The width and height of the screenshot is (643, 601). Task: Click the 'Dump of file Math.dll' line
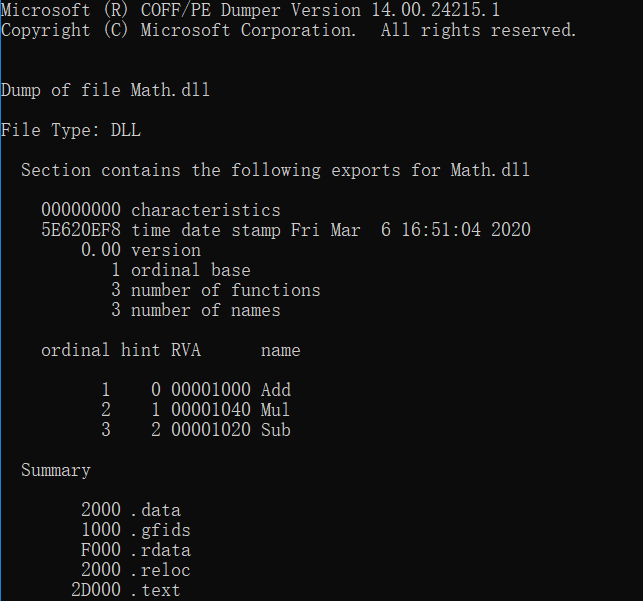(x=105, y=90)
